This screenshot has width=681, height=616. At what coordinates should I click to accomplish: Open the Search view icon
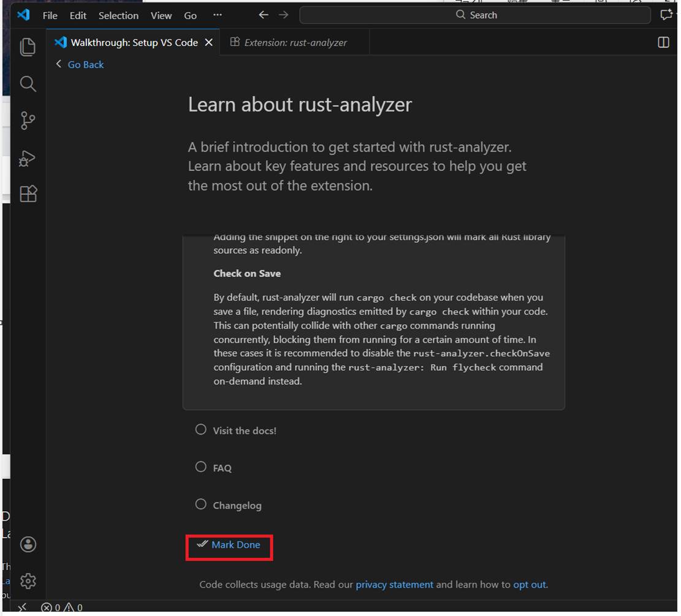point(28,84)
